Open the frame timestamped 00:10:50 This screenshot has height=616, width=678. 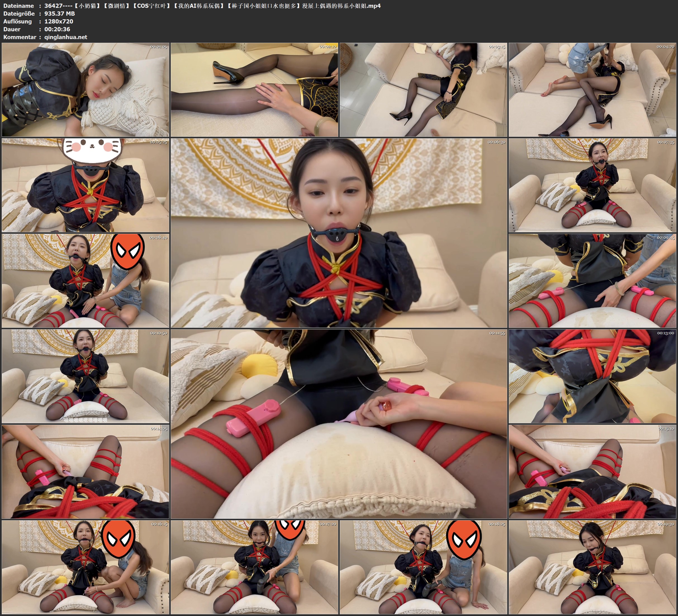tap(85, 376)
